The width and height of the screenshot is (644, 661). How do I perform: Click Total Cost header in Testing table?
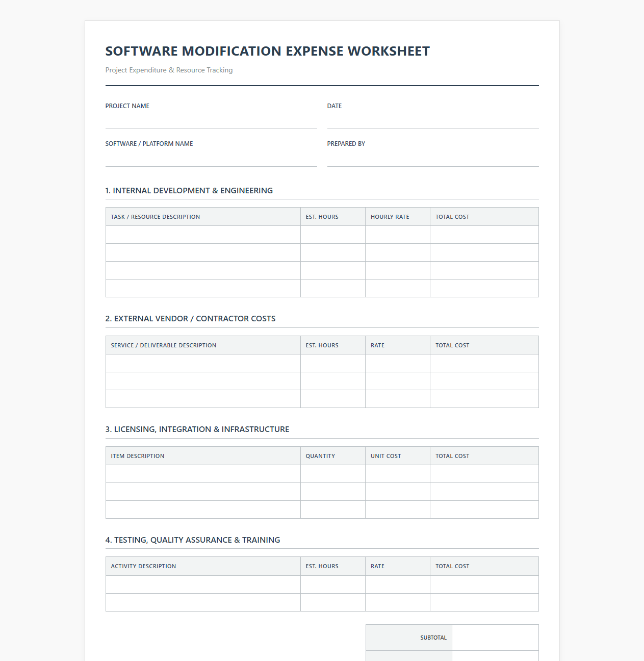pyautogui.click(x=484, y=566)
